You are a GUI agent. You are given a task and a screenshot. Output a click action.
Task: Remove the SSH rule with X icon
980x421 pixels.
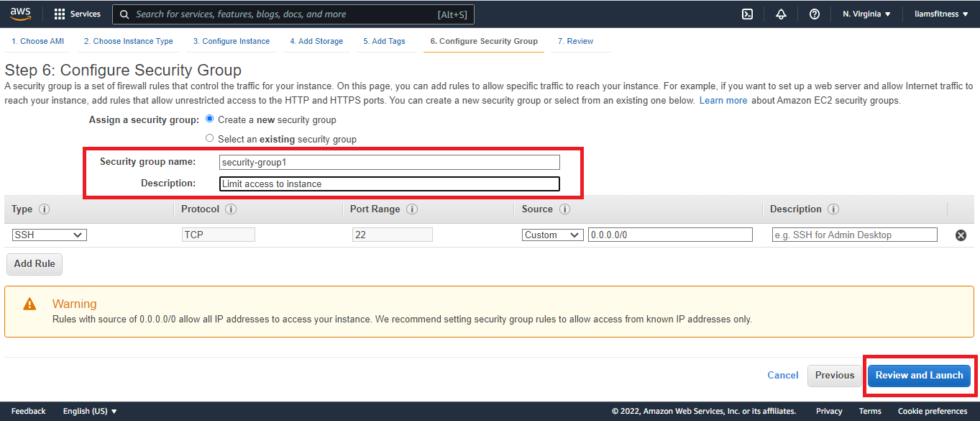tap(961, 235)
